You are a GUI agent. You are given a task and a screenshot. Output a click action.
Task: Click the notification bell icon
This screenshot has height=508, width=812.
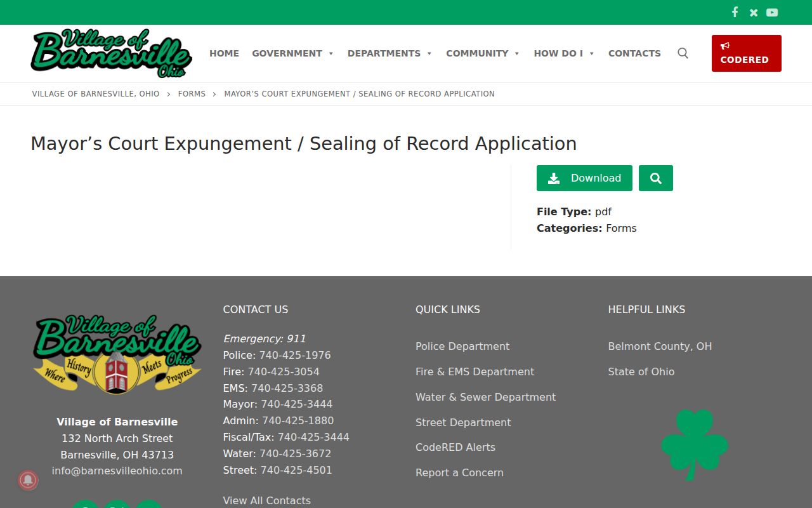click(28, 480)
